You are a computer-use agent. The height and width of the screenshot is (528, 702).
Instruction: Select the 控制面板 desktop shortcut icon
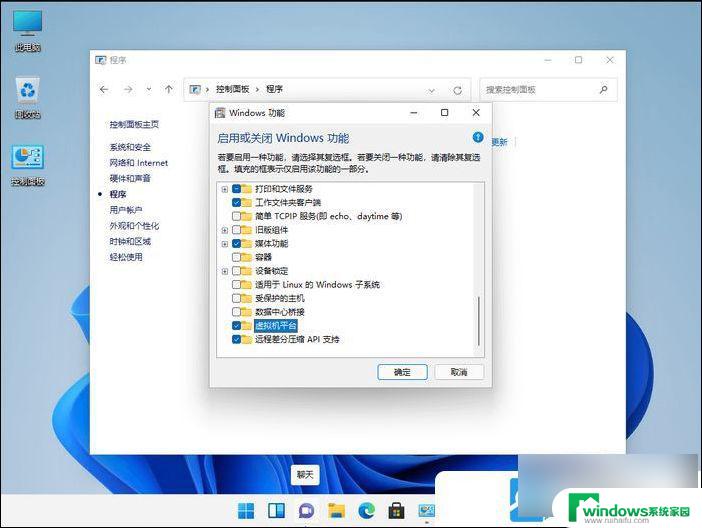[x=28, y=165]
